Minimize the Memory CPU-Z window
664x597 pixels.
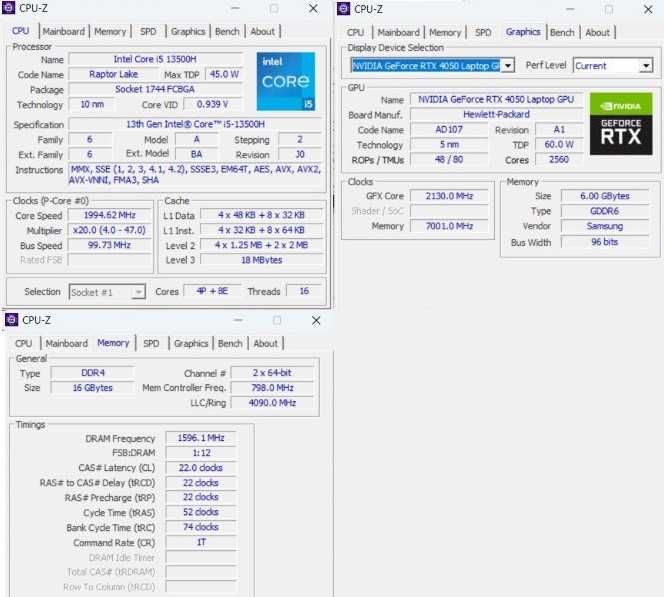click(238, 321)
